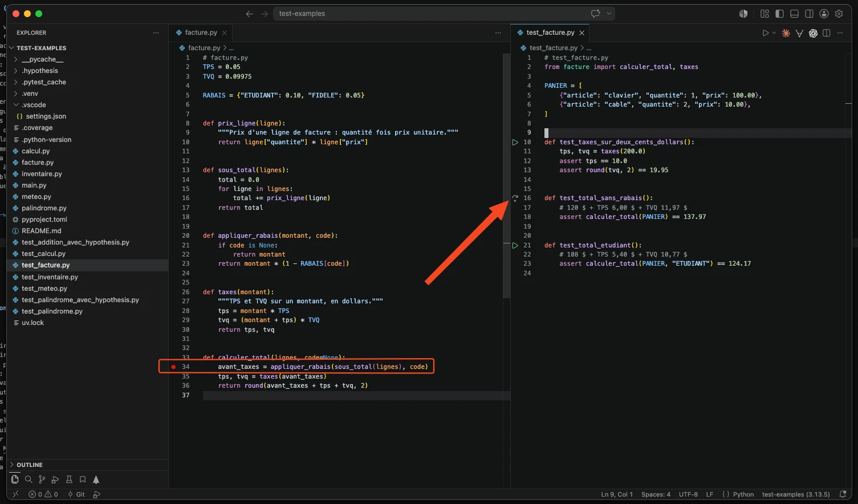Open more actions for test_facture.py editor
Viewport: 858px width, 504px height.
pyautogui.click(x=840, y=33)
